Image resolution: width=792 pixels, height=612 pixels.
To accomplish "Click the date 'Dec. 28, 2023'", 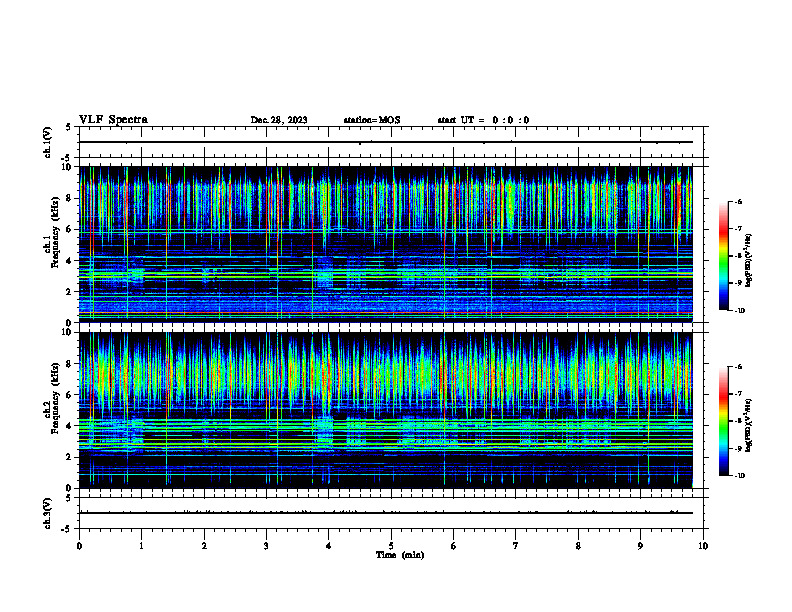I will pos(279,120).
